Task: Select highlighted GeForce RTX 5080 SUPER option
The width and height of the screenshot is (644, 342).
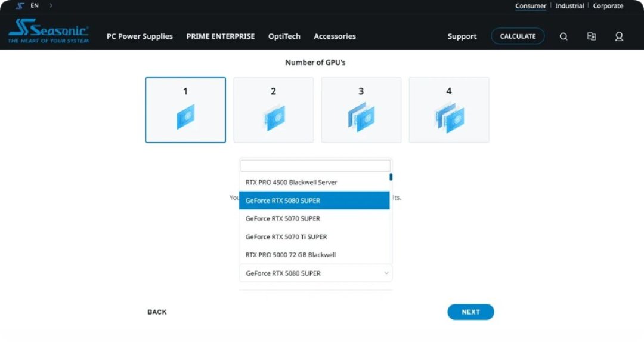Action: [314, 200]
